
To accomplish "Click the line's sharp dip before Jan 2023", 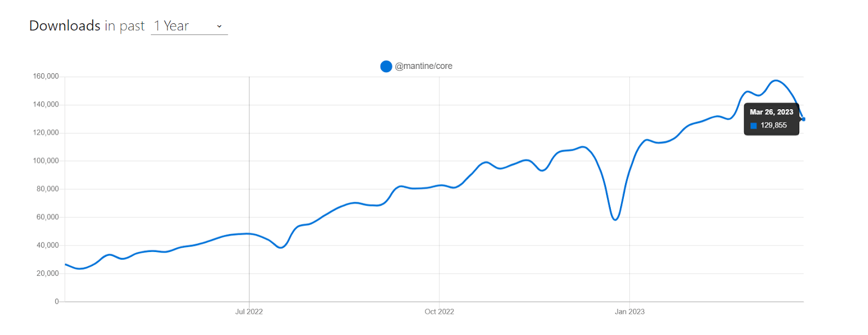I will point(615,220).
